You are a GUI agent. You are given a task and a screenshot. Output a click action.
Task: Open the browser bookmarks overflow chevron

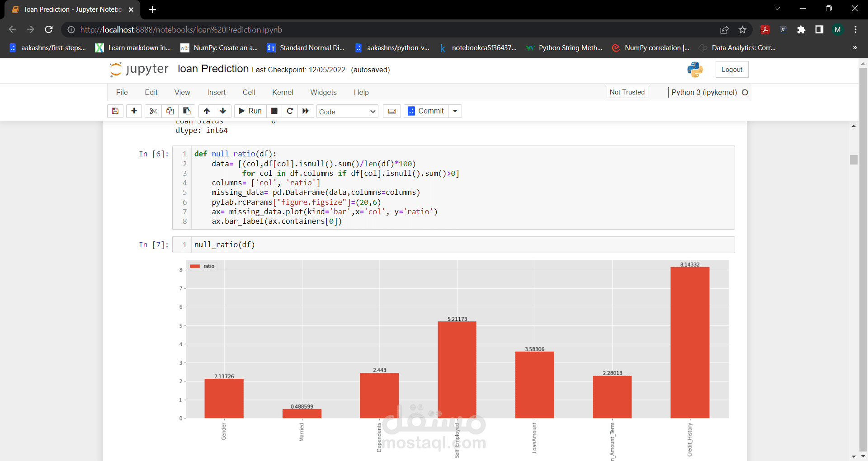[855, 47]
